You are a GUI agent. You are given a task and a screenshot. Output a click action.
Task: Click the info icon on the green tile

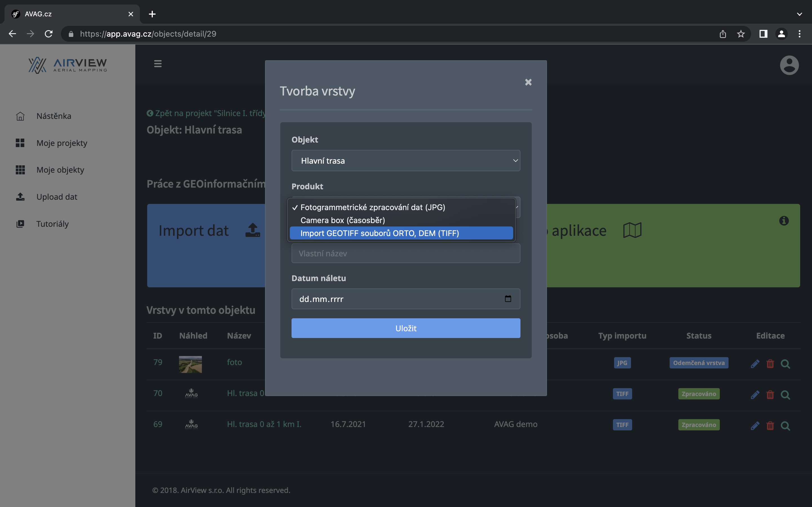pyautogui.click(x=784, y=221)
